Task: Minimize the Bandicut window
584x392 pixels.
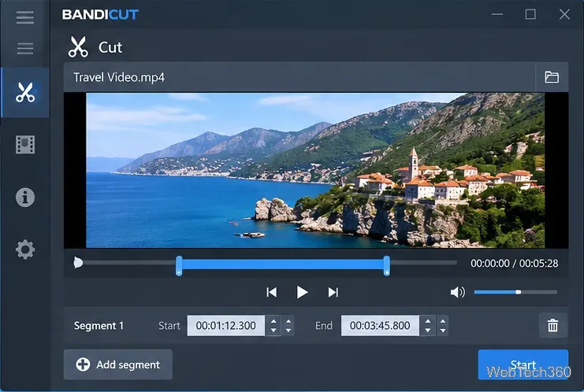Action: coord(497,14)
